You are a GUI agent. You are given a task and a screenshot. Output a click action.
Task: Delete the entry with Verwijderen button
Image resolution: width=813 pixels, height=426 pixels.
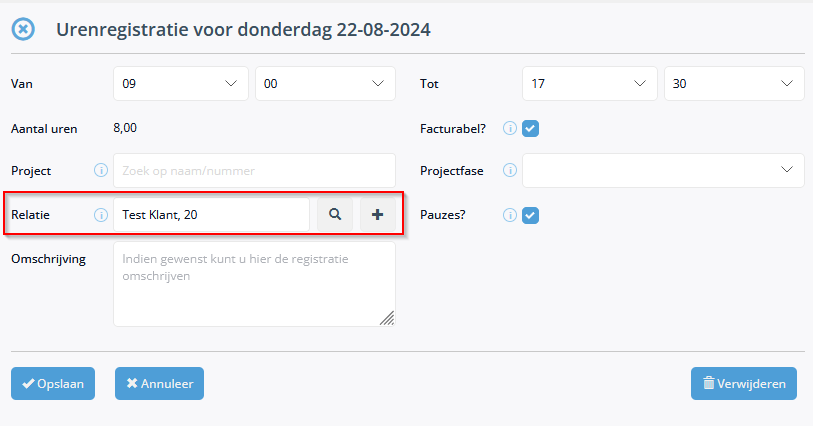(744, 384)
